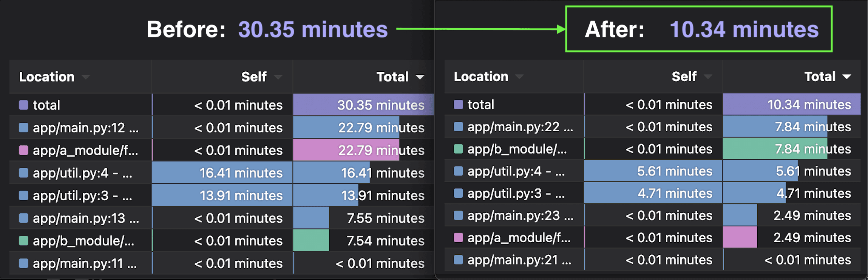Click the purple total swatch in Before table

coord(23,105)
